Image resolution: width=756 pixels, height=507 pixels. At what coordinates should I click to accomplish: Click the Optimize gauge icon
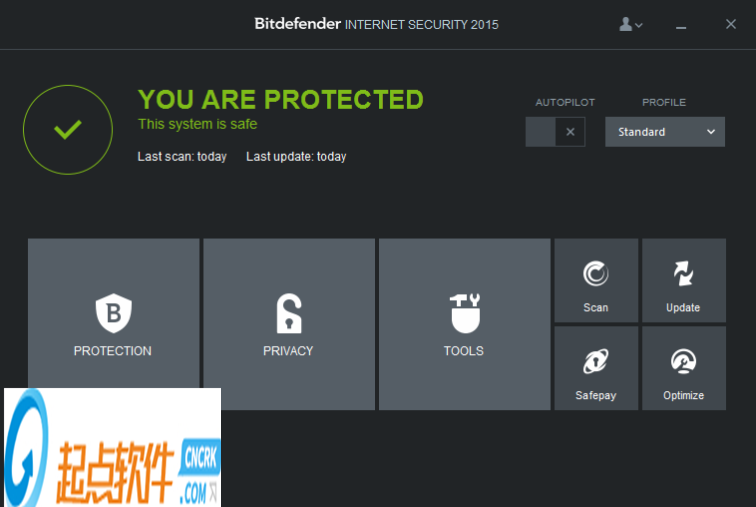tap(683, 361)
